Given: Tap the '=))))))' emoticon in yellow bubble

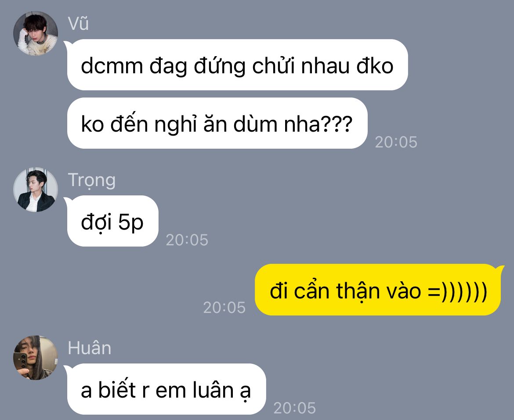Looking at the screenshot, I should pos(458,291).
